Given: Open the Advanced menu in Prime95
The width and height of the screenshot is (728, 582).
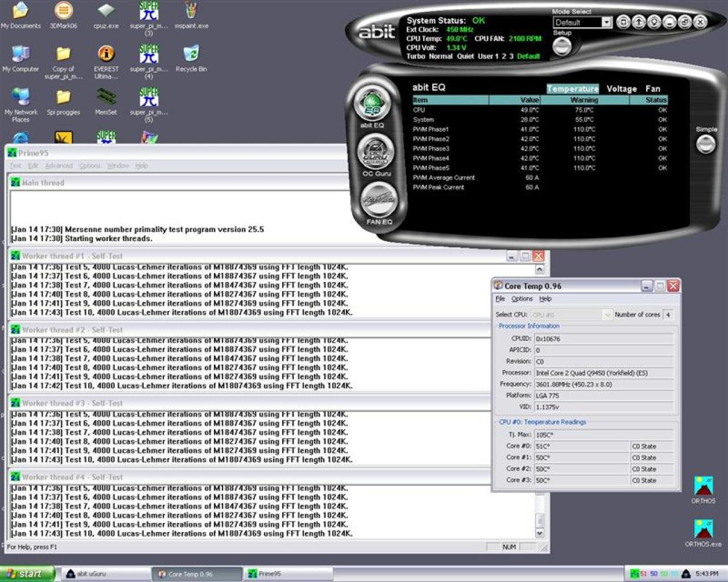Looking at the screenshot, I should [59, 165].
